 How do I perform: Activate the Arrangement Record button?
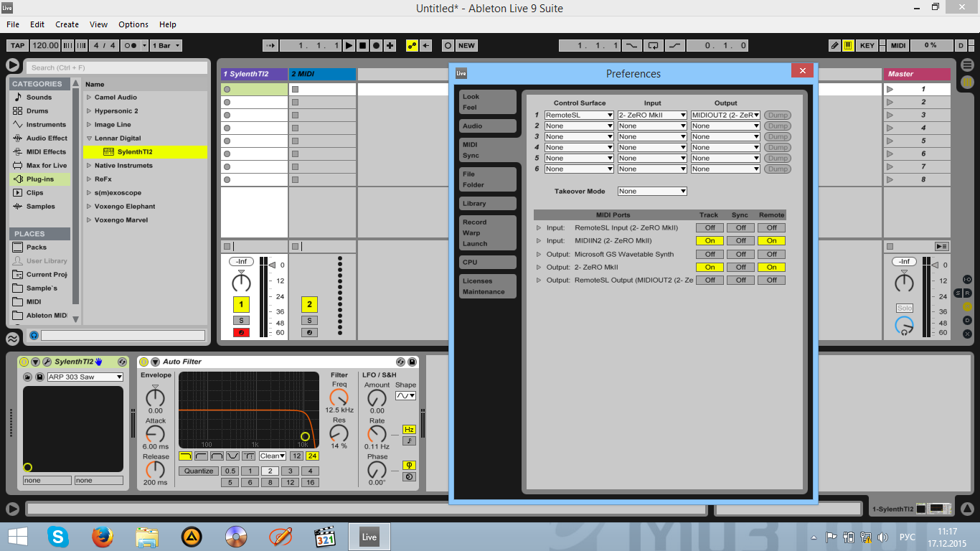click(376, 45)
